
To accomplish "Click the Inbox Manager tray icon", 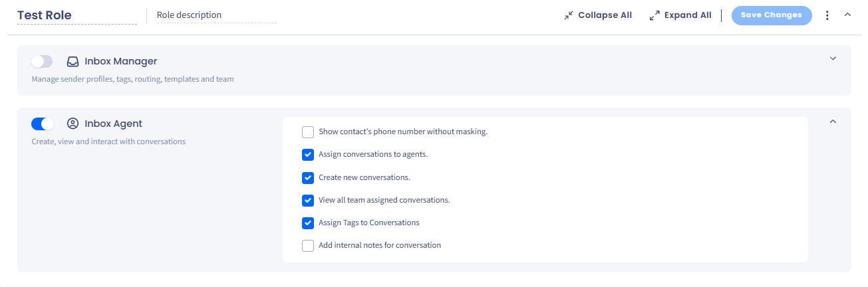I will pos(73,62).
